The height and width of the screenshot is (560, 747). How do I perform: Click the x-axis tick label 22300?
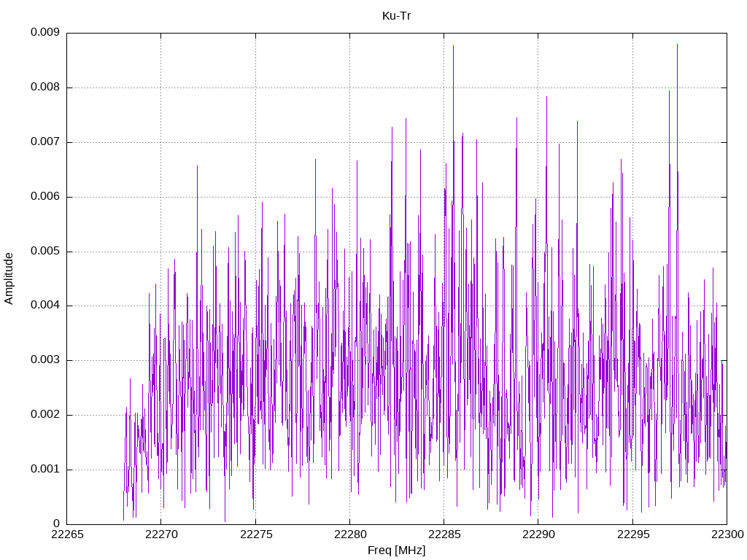coord(727,534)
